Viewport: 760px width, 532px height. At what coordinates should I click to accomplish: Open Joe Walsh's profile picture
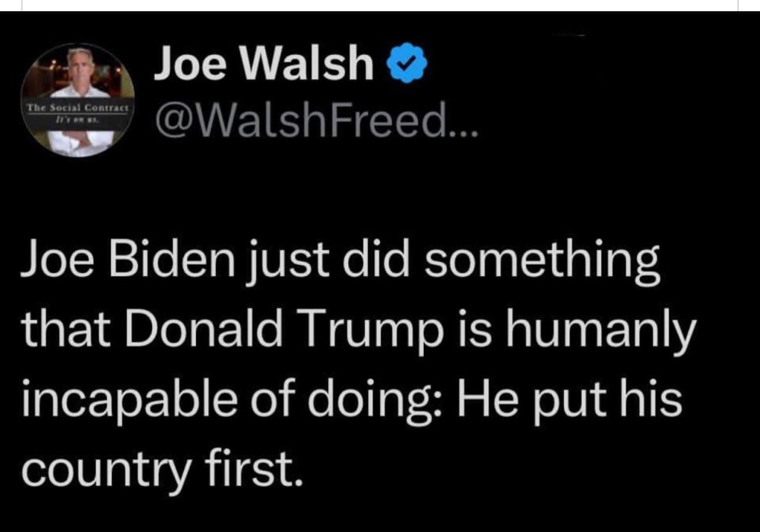pos(78,100)
